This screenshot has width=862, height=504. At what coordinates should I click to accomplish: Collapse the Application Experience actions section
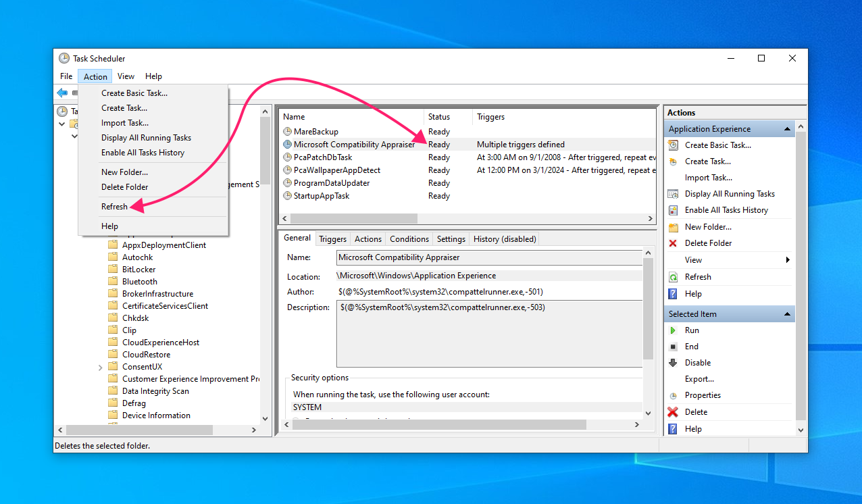coord(787,129)
